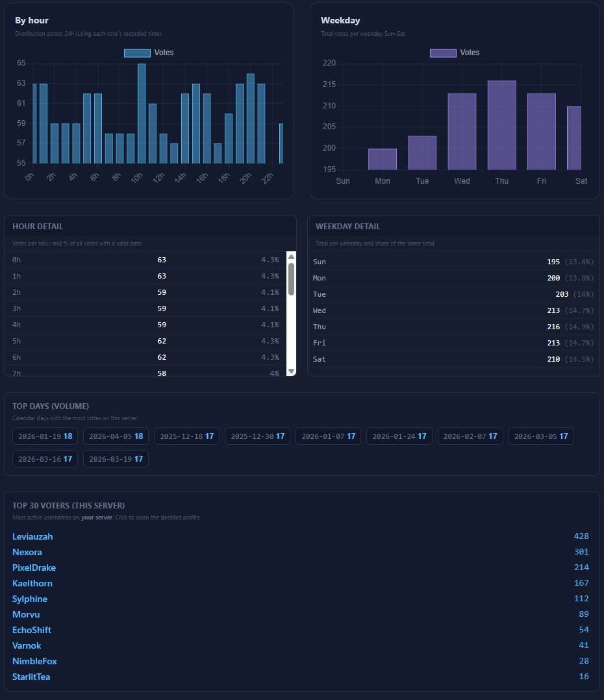Screen dimensions: 604x700
Task: Toggle the Votes legend in By hour chart
Action: point(149,53)
